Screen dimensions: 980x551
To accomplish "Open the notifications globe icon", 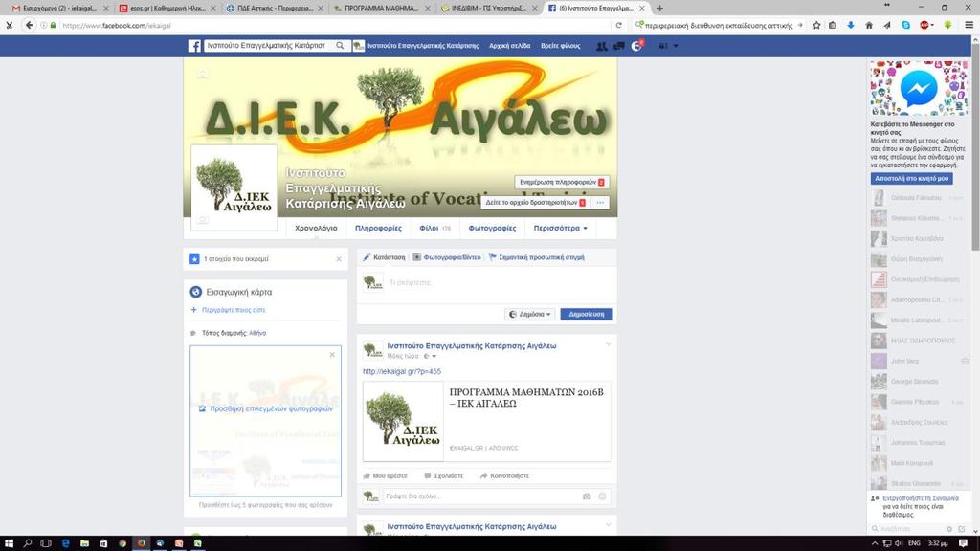I will click(x=636, y=46).
